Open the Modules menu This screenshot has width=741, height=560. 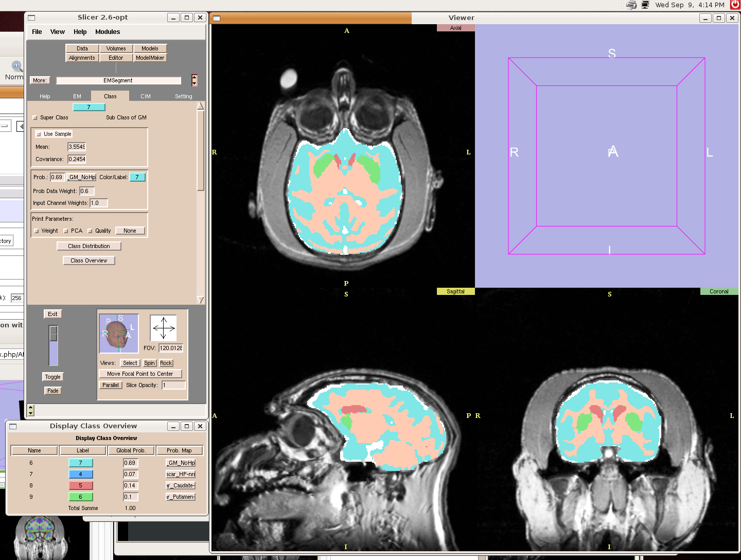point(107,32)
